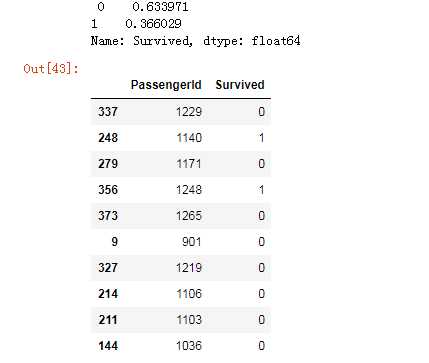This screenshot has height=363, width=429.
Task: Click the Out[43] output prompt label
Action: pyautogui.click(x=51, y=69)
